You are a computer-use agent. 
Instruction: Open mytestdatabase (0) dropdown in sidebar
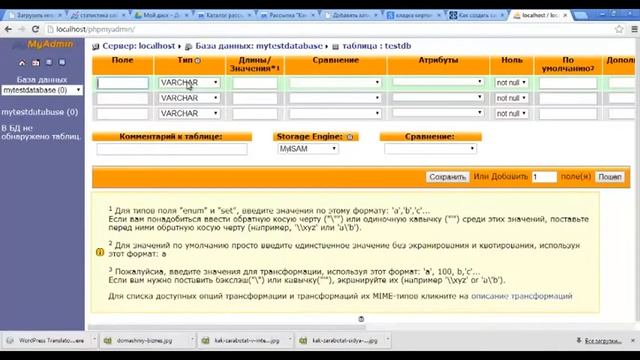pos(42,90)
